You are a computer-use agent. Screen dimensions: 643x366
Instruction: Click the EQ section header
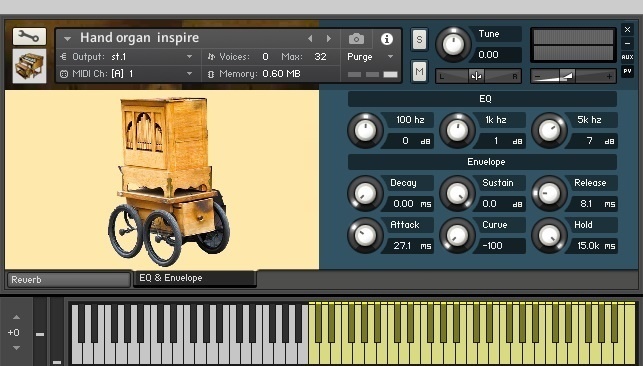coord(482,99)
